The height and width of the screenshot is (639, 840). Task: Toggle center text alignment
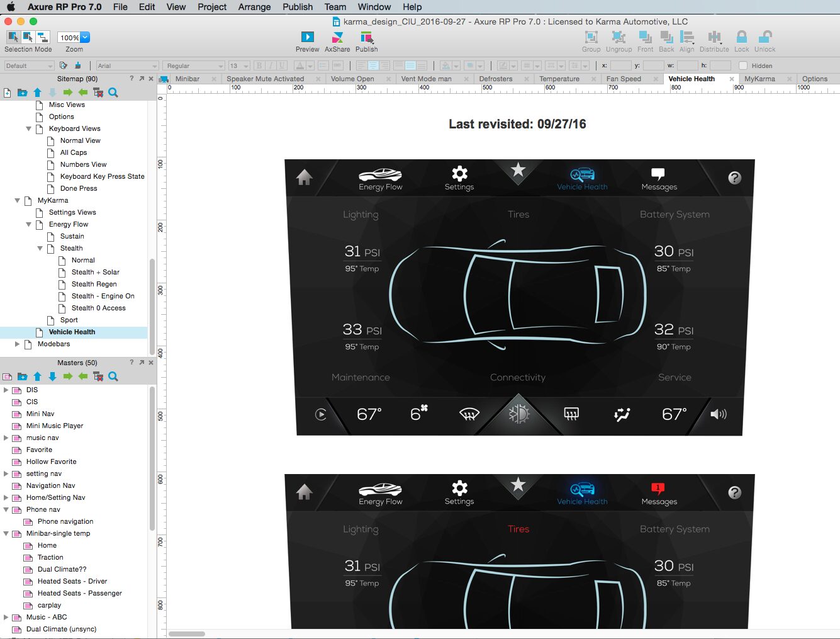[x=372, y=65]
